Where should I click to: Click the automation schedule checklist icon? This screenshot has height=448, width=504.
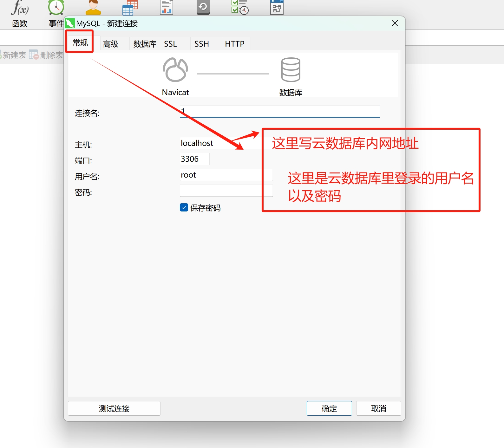[240, 8]
